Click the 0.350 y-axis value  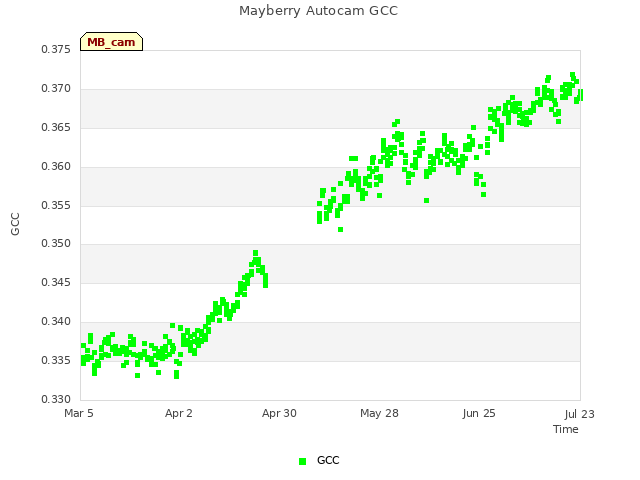[56, 244]
